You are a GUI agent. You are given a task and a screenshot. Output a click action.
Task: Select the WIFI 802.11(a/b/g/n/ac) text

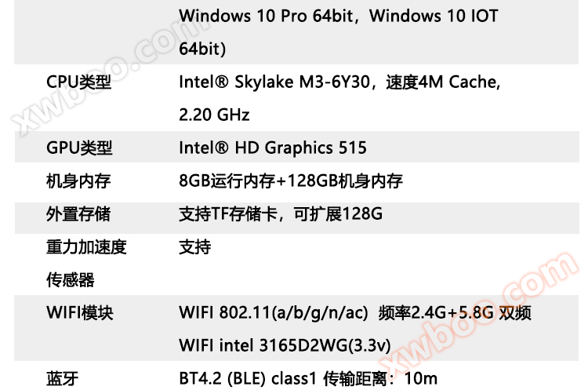(x=273, y=313)
